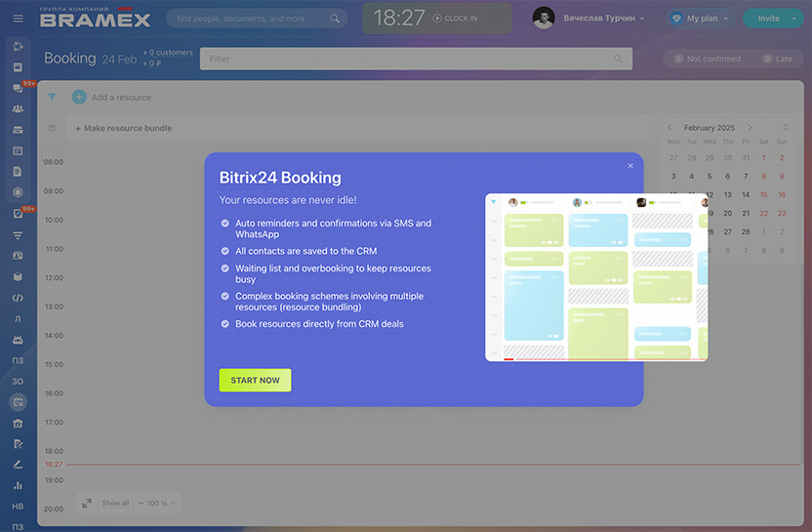Click the zoom-in plus next to 100 %
812x532 pixels.
point(173,503)
